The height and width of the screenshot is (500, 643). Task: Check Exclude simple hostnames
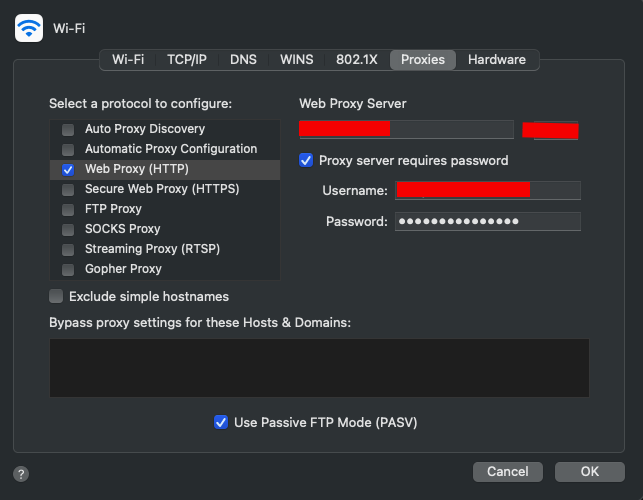(57, 296)
